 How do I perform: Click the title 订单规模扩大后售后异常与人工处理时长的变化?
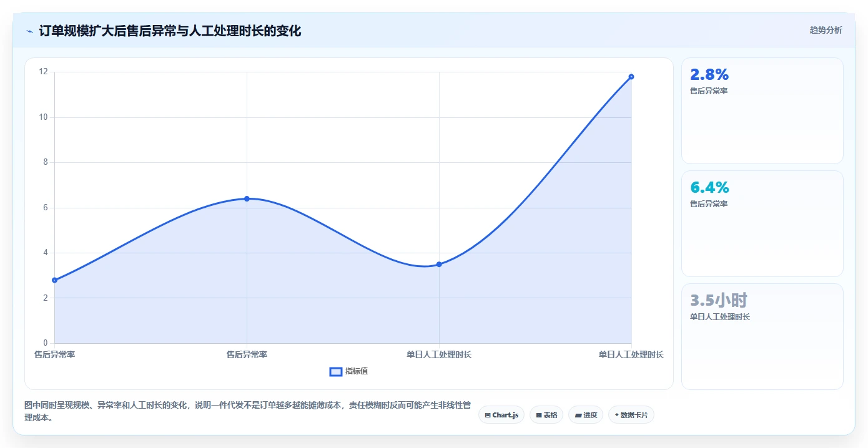(x=170, y=31)
